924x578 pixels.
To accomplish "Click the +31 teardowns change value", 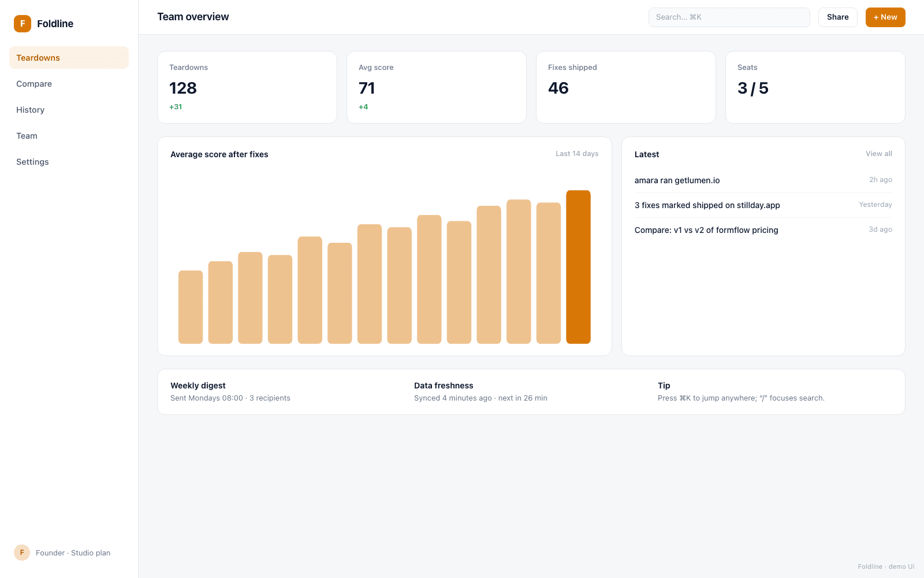I will click(176, 107).
